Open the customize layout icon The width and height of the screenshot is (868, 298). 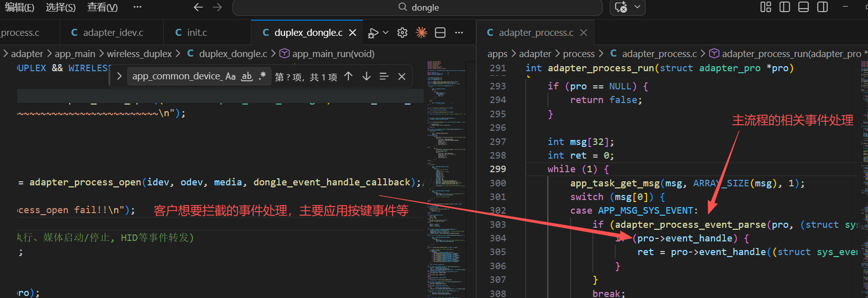pos(766,7)
